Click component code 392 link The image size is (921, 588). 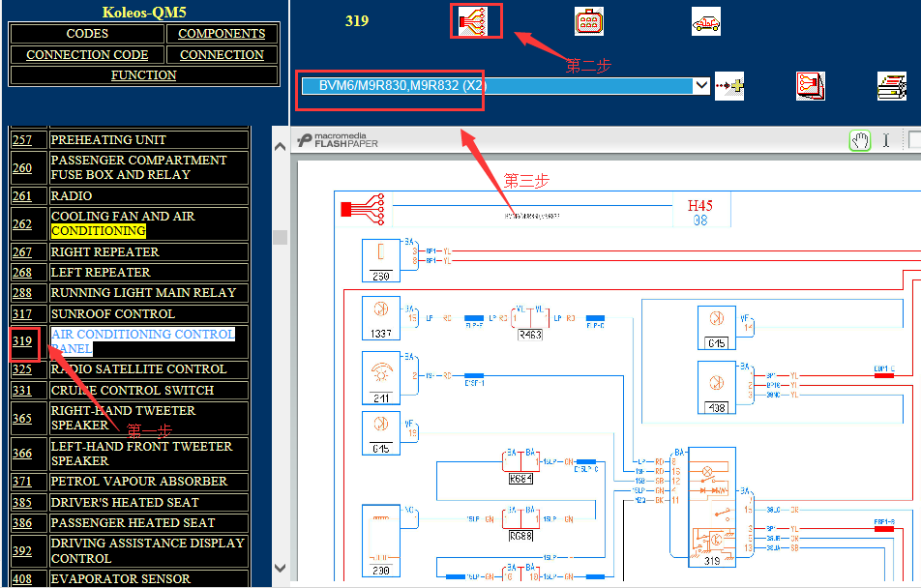pos(22,551)
